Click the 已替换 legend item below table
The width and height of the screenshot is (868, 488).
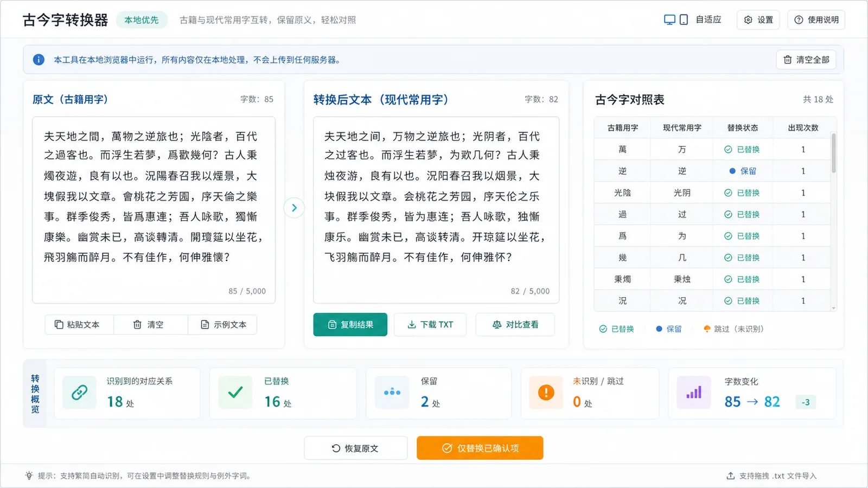616,329
